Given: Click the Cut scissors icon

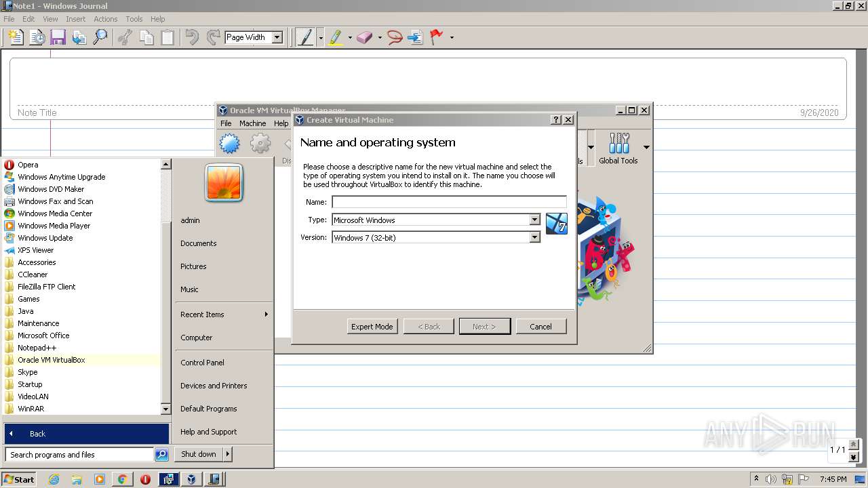Looking at the screenshot, I should click(x=125, y=37).
